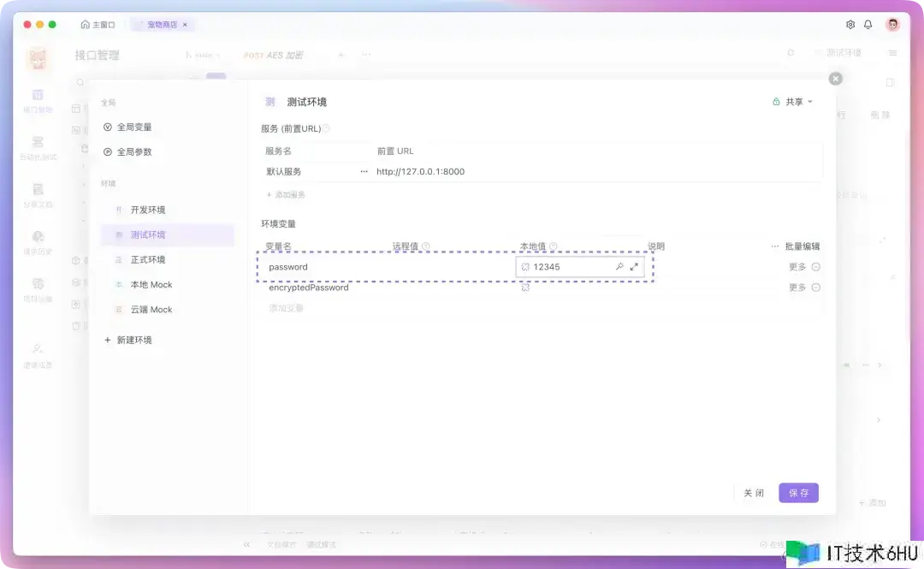
Task: Click the 12345 local value input field
Action: tap(569, 267)
